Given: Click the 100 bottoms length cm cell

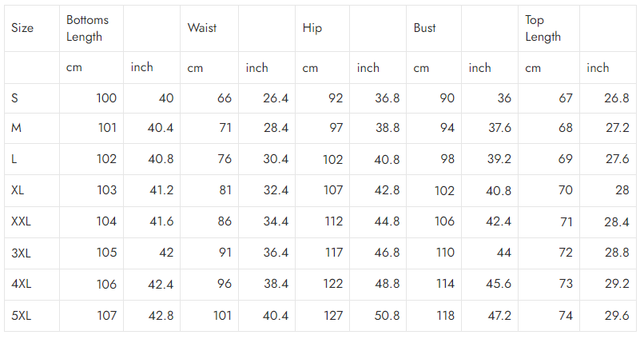Looking at the screenshot, I should pyautogui.click(x=106, y=98).
